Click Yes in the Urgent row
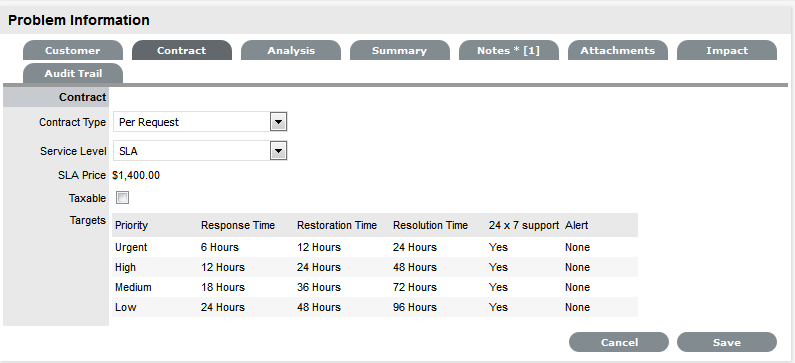This screenshot has height=363, width=795. click(x=498, y=247)
